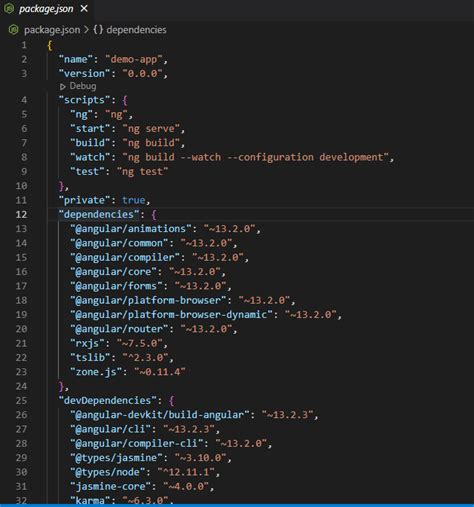Viewport: 474px width, 507px height.
Task: Click the curly braces breadcrumb symbol icon
Action: click(98, 30)
